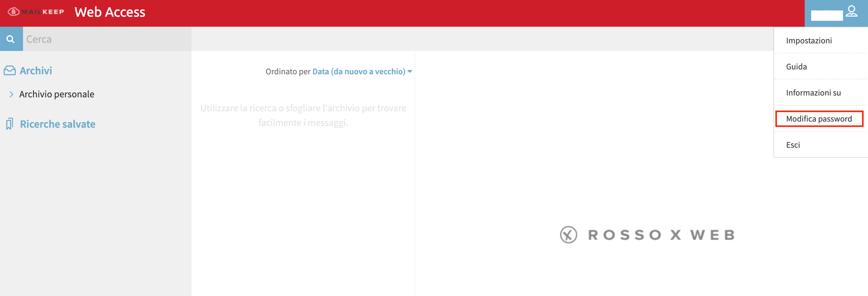Open the Archivi section heading
This screenshot has height=296, width=868.
(36, 70)
